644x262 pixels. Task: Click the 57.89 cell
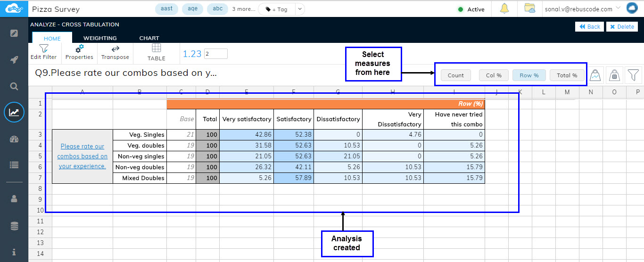click(x=294, y=178)
